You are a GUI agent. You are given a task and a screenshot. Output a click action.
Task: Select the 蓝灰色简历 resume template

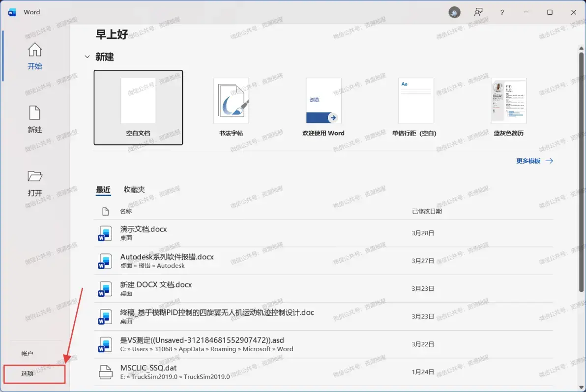509,108
